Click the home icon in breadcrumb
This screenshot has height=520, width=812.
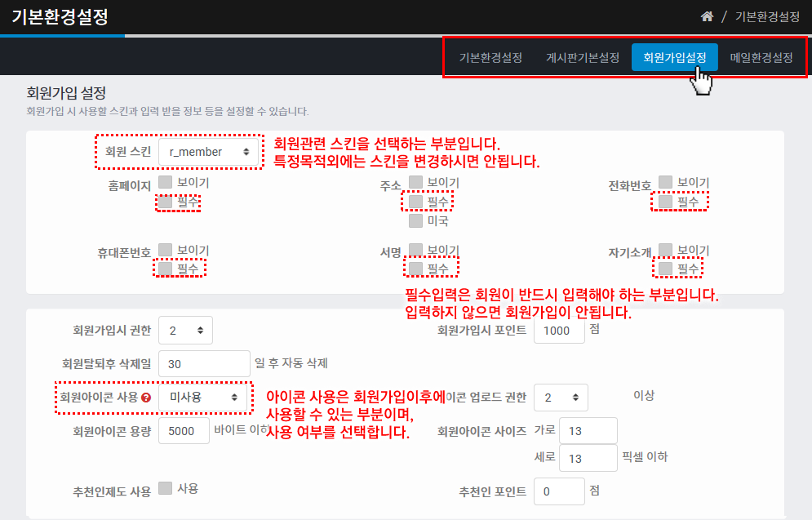coord(708,16)
